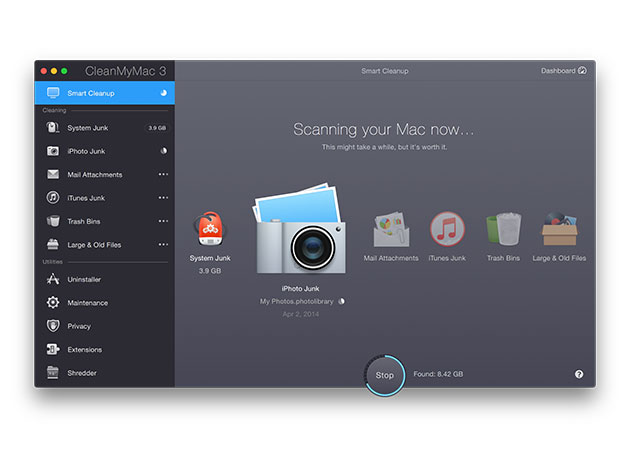The width and height of the screenshot is (630, 473).
Task: Click the 'My Photos.photolibrary' label
Action: click(x=297, y=301)
